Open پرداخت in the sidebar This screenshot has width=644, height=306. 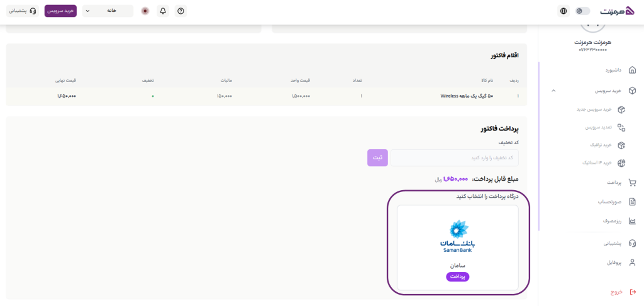(x=614, y=183)
